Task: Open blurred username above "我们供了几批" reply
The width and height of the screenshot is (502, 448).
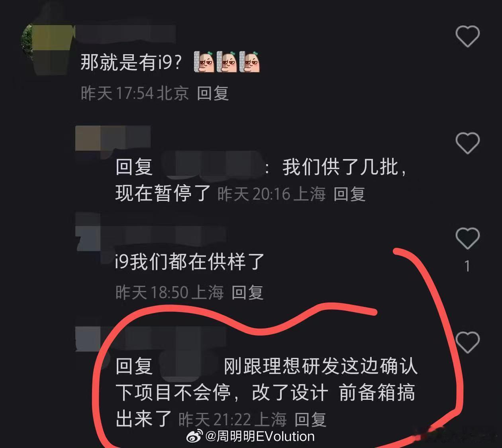Action: pos(113,138)
